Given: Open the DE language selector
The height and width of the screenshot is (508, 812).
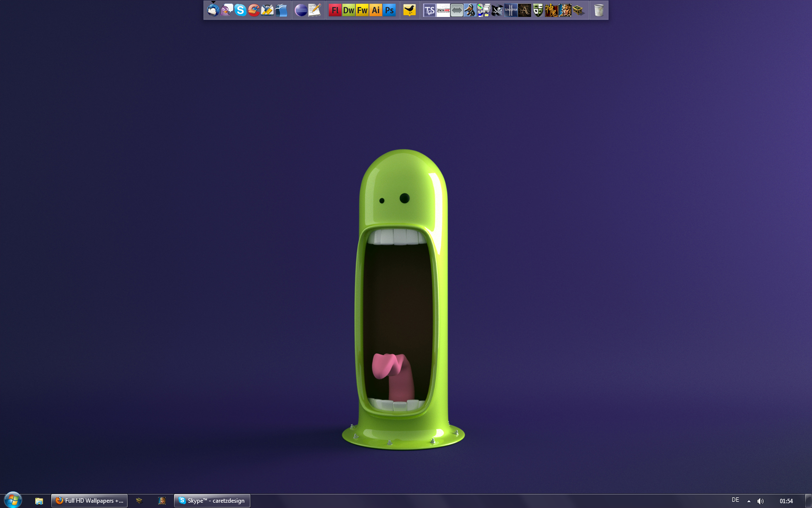Looking at the screenshot, I should [735, 500].
